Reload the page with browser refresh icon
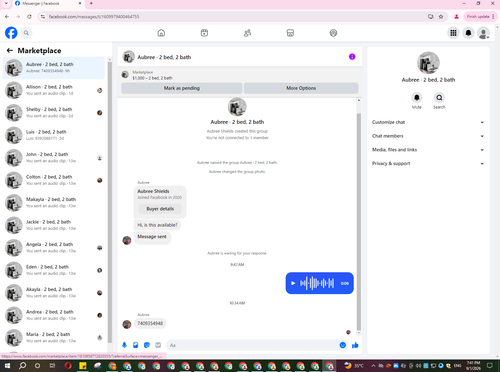 pos(29,16)
